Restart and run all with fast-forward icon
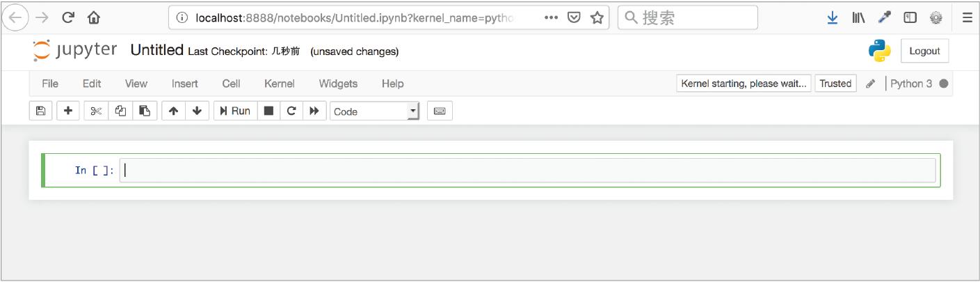 314,111
